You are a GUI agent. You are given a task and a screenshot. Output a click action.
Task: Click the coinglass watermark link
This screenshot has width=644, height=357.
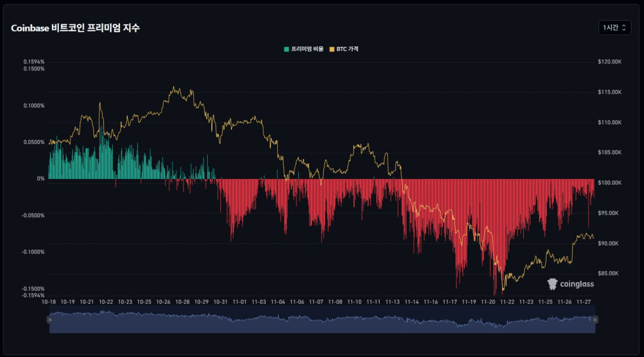point(571,284)
